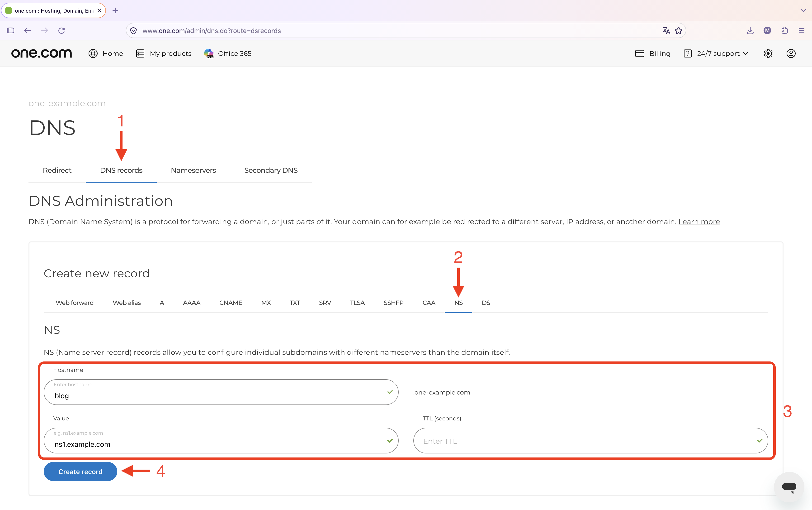Click the browser profile M avatar
Viewport: 812px width, 510px height.
pyautogui.click(x=767, y=30)
